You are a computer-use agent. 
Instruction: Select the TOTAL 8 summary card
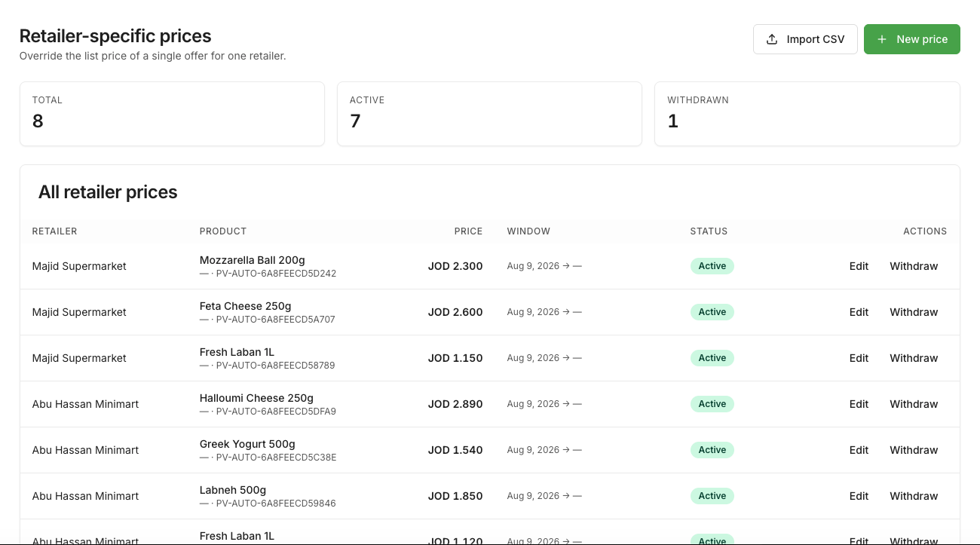pos(172,114)
